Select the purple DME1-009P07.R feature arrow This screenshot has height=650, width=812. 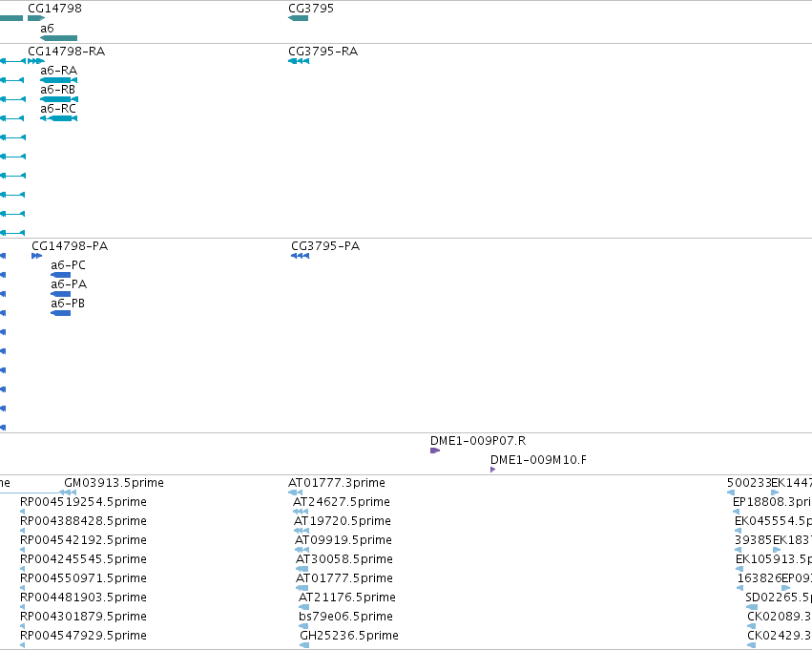point(435,451)
